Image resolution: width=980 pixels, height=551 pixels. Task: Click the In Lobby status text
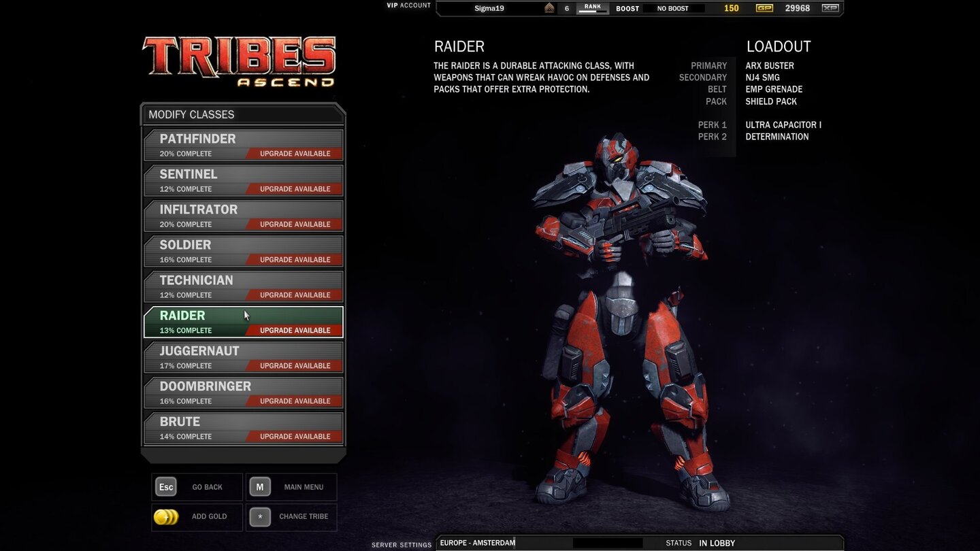[x=717, y=543]
